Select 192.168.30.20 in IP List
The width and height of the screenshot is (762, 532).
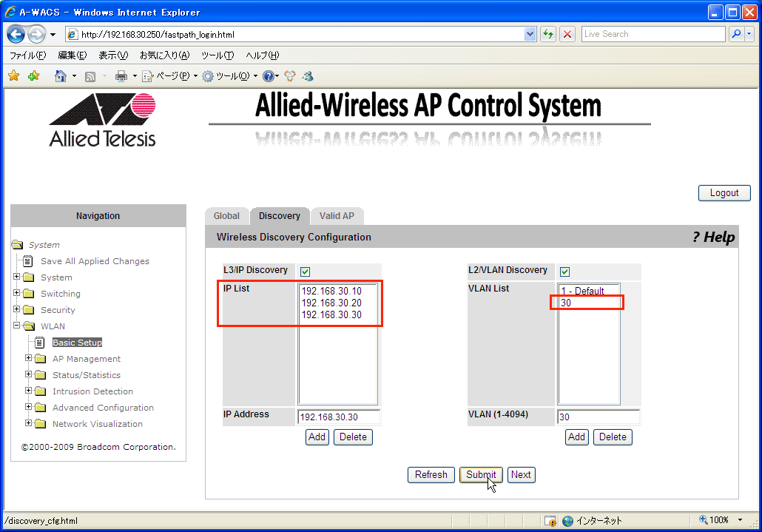coord(337,303)
